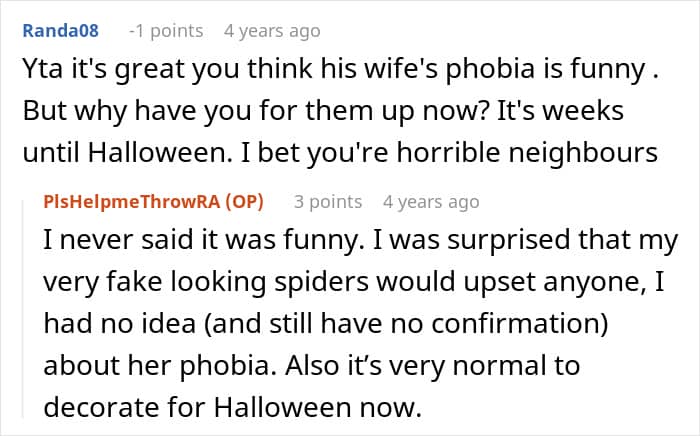Click the timestamp on Randa08's comment
700x436 pixels.
[272, 31]
